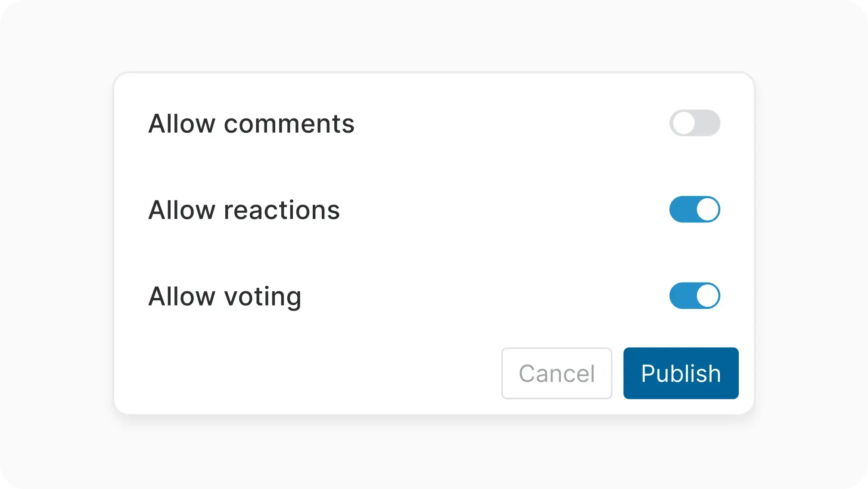Click the Allow comments label text
Image resolution: width=868 pixels, height=489 pixels.
click(251, 124)
